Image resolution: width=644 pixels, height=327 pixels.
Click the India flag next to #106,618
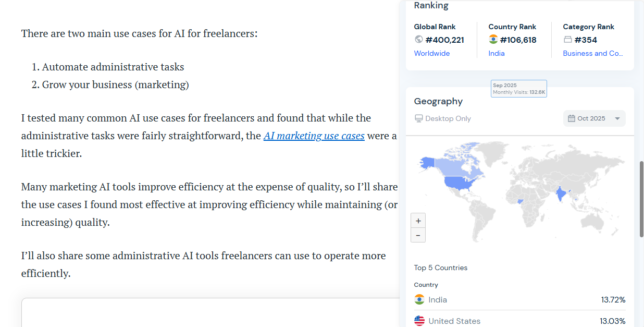(493, 40)
